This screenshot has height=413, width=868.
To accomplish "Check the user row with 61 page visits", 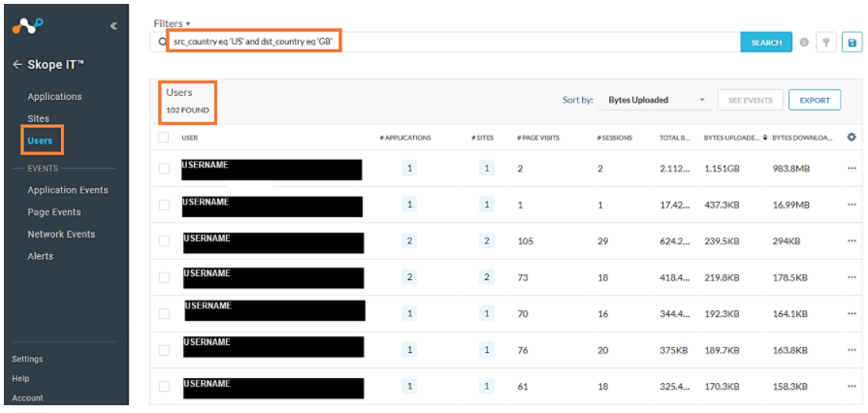I will click(x=164, y=386).
